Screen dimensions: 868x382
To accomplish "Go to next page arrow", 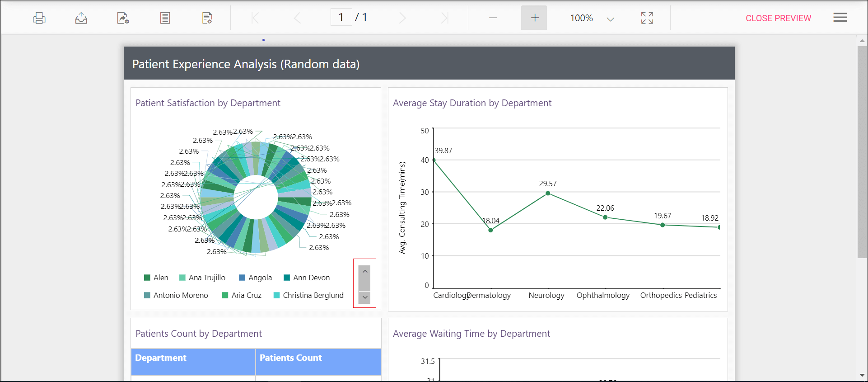I will point(402,18).
